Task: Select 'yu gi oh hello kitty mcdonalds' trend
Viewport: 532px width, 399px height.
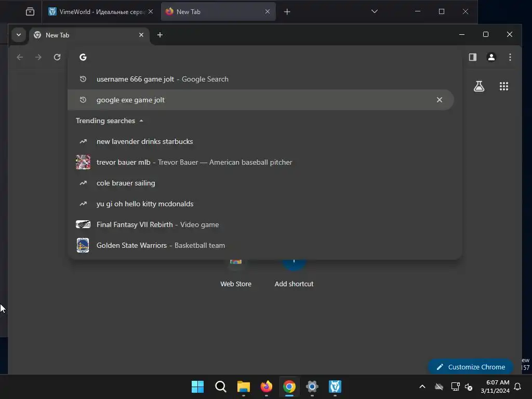Action: [261, 204]
